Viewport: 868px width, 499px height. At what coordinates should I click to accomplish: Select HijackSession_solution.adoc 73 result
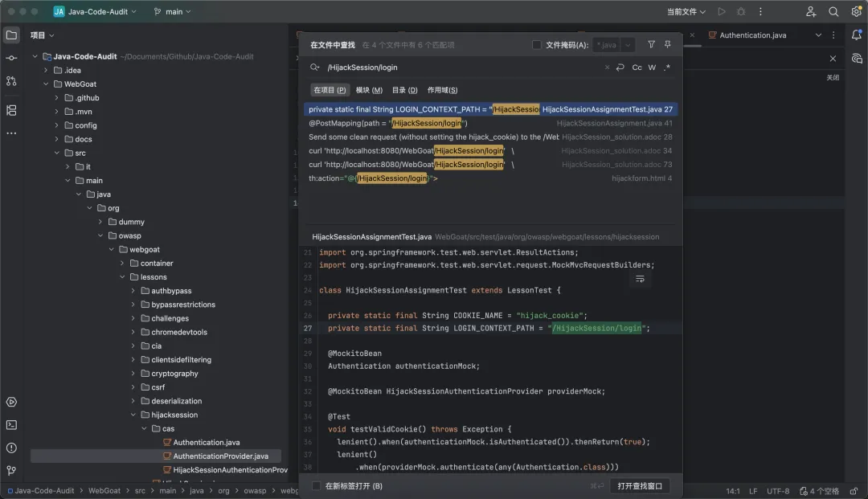point(490,164)
